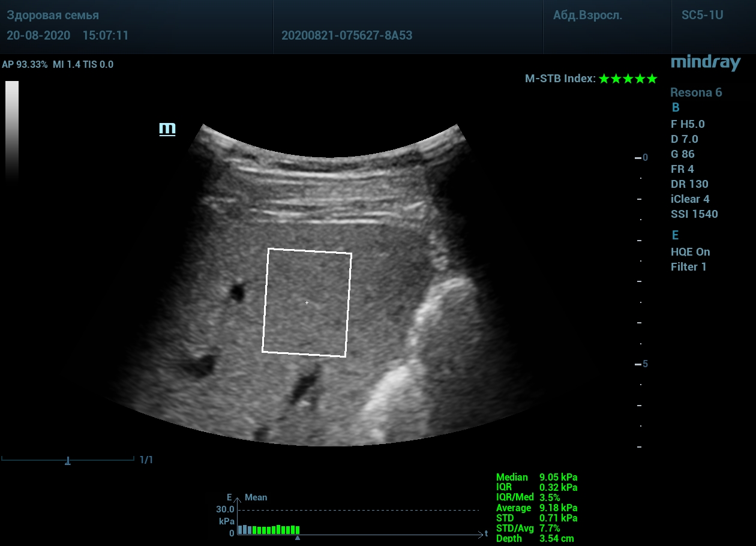Select the B mode parameters heading
This screenshot has width=756, height=546.
[675, 108]
